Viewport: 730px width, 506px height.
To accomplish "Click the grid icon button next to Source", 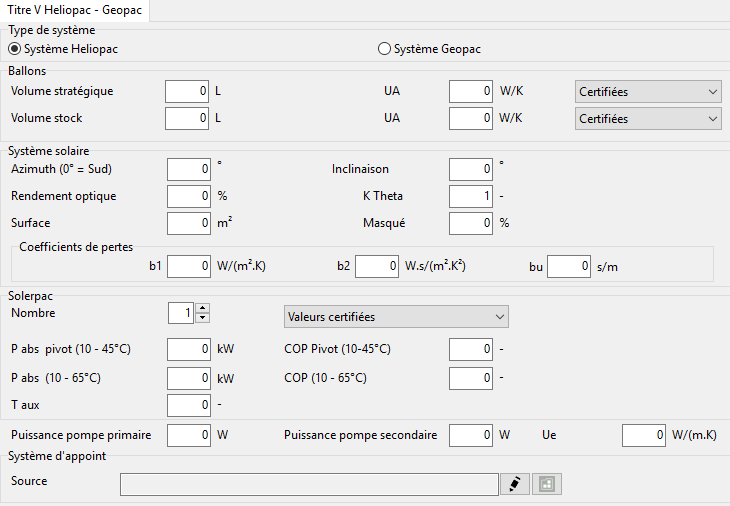I will pyautogui.click(x=547, y=484).
